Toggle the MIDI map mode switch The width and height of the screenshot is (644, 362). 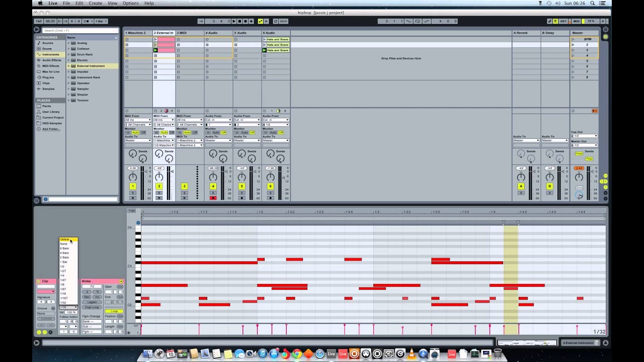[x=576, y=21]
